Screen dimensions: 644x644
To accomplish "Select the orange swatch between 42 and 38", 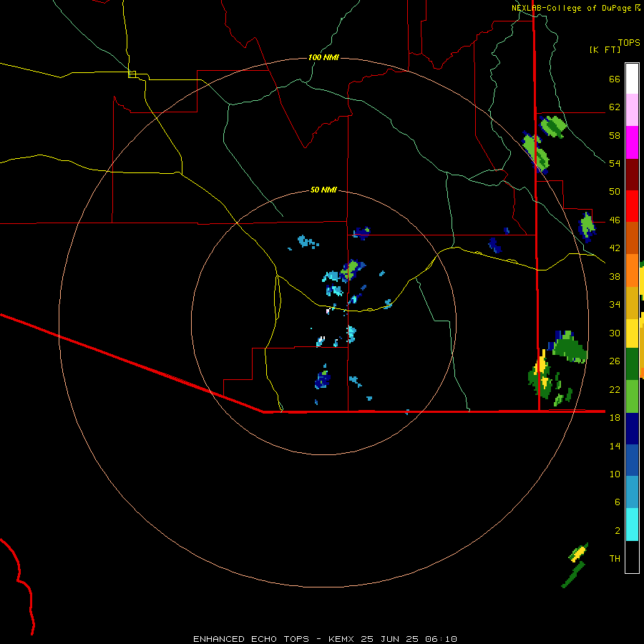I will (x=632, y=270).
